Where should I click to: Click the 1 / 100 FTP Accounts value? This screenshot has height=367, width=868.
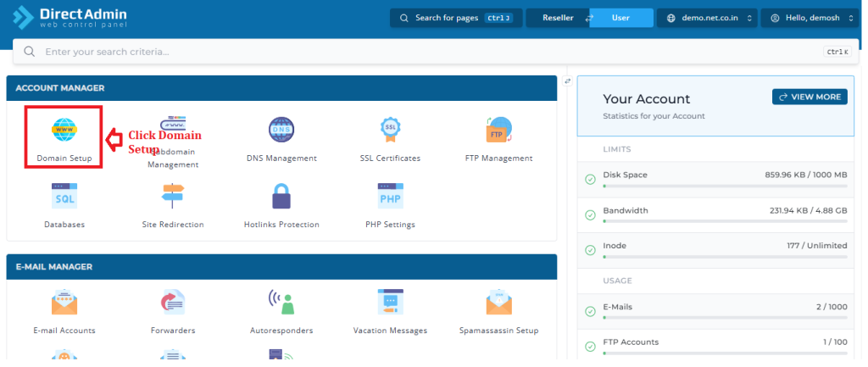coord(835,342)
